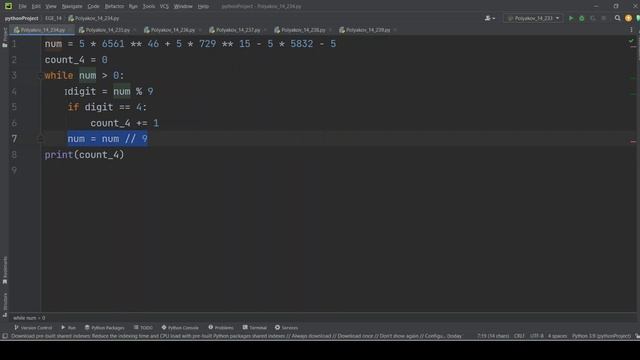
Task: Run the program with the green Run button
Action: coord(571,18)
